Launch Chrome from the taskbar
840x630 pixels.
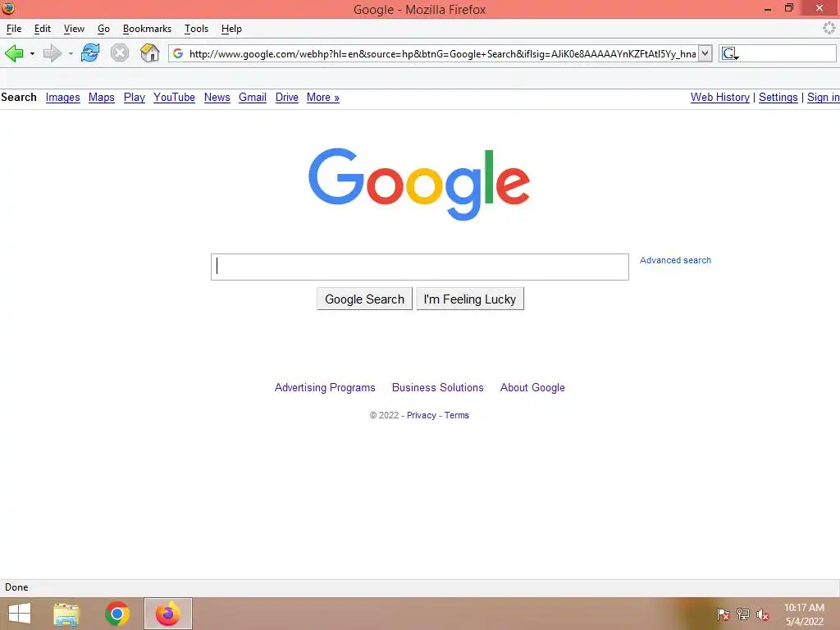coord(116,614)
